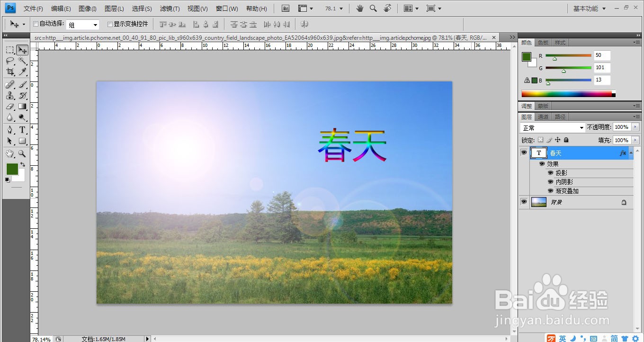Select the Pen tool
644x342 pixels.
point(10,130)
